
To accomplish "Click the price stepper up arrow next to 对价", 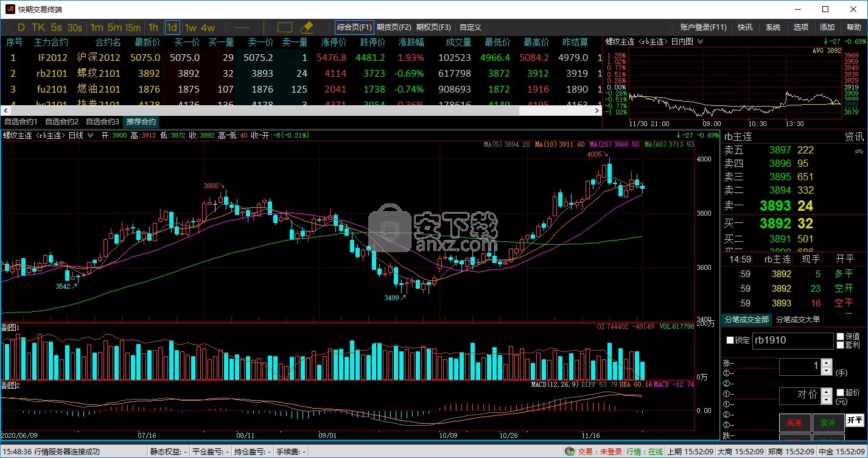I will coord(826,392).
